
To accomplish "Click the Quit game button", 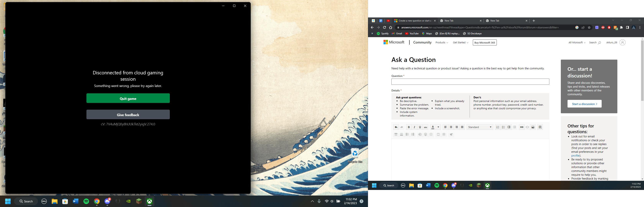I will point(128,99).
